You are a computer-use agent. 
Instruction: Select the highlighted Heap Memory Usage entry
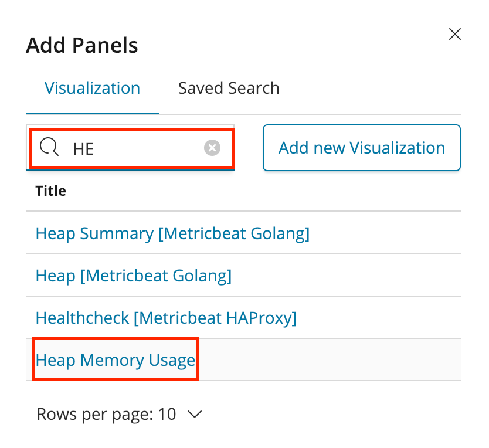115,359
